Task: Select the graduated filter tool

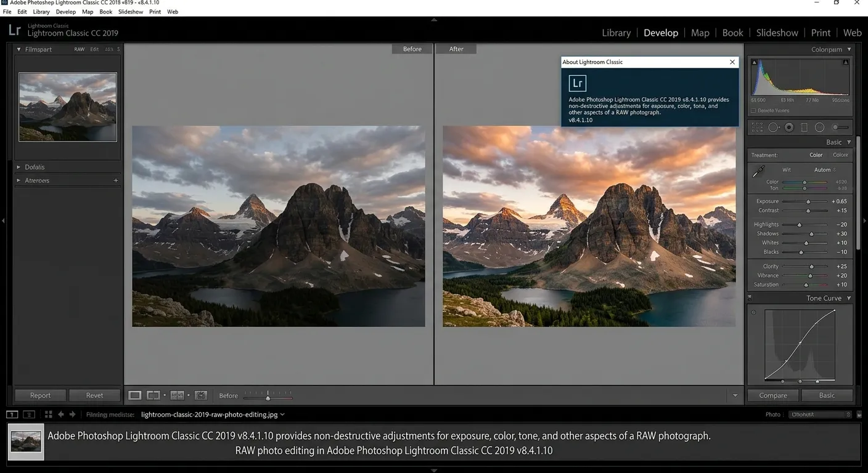Action: (804, 127)
